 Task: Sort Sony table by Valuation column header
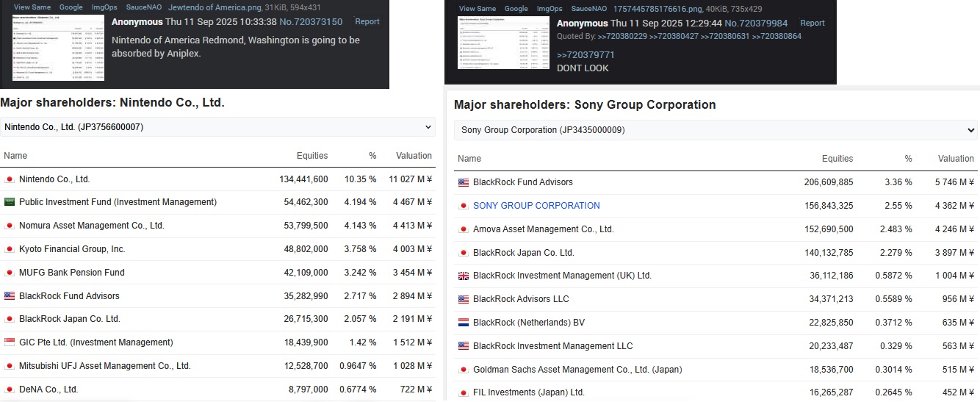955,159
